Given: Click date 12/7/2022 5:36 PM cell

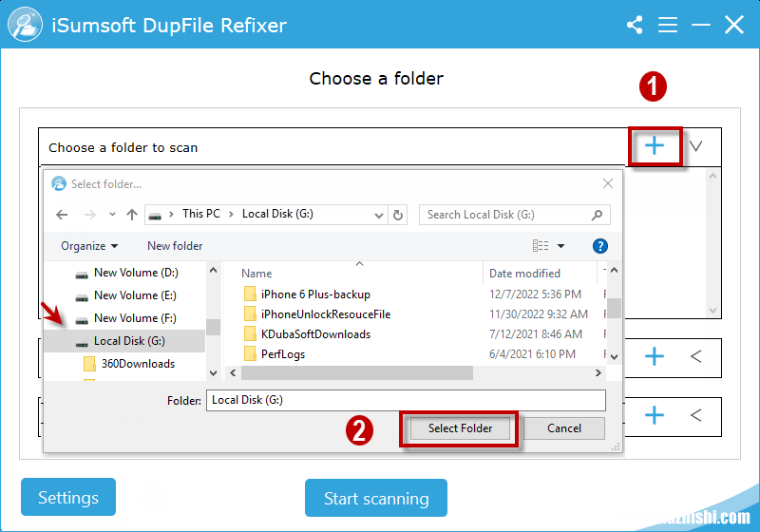Looking at the screenshot, I should click(x=535, y=294).
